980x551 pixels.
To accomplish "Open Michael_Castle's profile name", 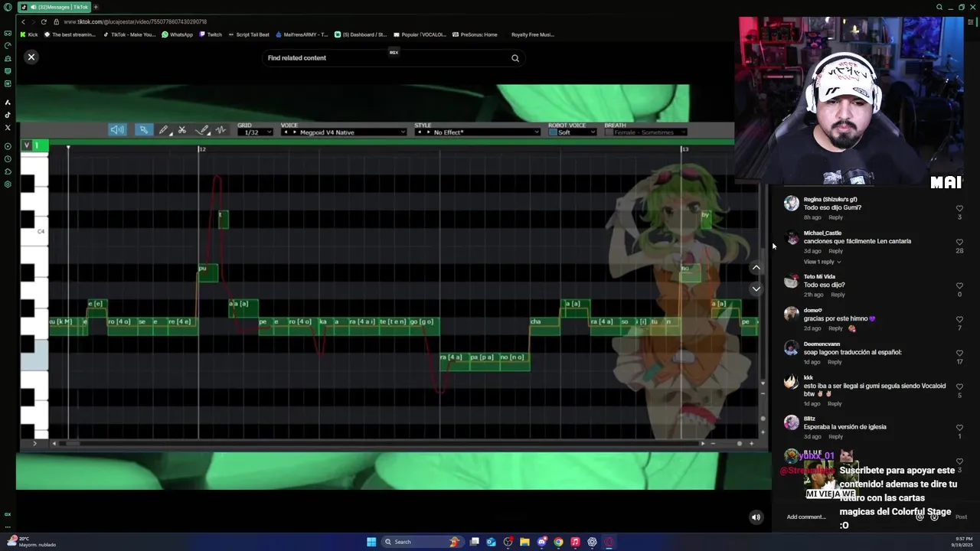I will coord(822,233).
